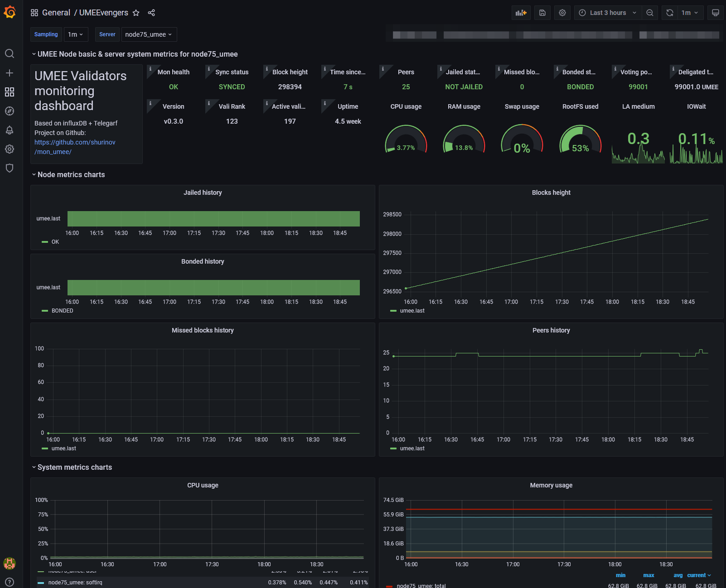Screen dimensions: 726x588
Task: Open Configuration gear in sidebar
Action: point(10,149)
